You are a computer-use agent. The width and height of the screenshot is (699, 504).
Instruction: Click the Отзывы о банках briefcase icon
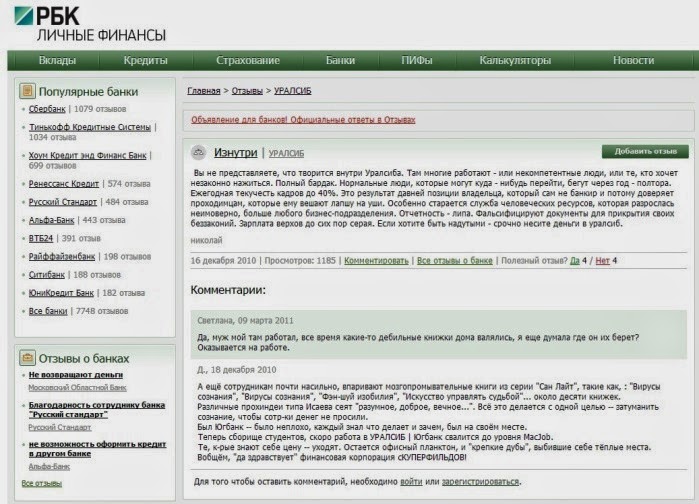(27, 358)
